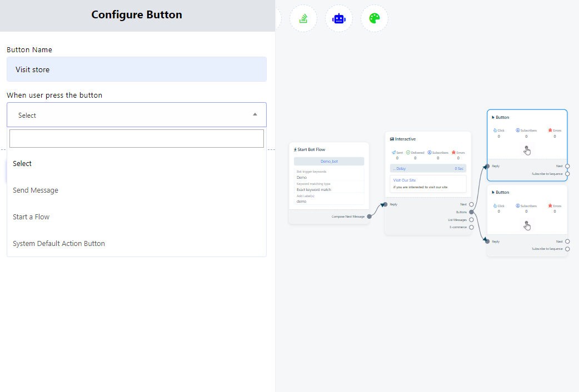This screenshot has width=579, height=392.
Task: Click the E-commerce output connector circle
Action: (x=471, y=227)
